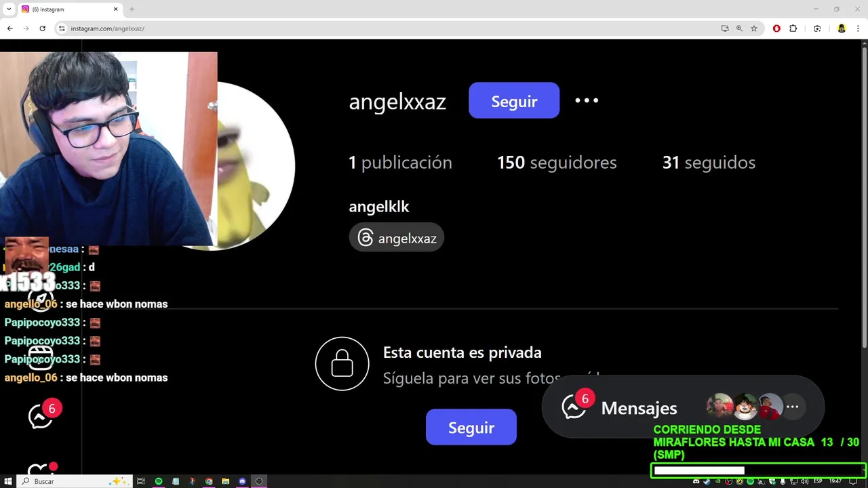The image size is (868, 488).
Task: Go forward in browser history
Action: tap(26, 28)
